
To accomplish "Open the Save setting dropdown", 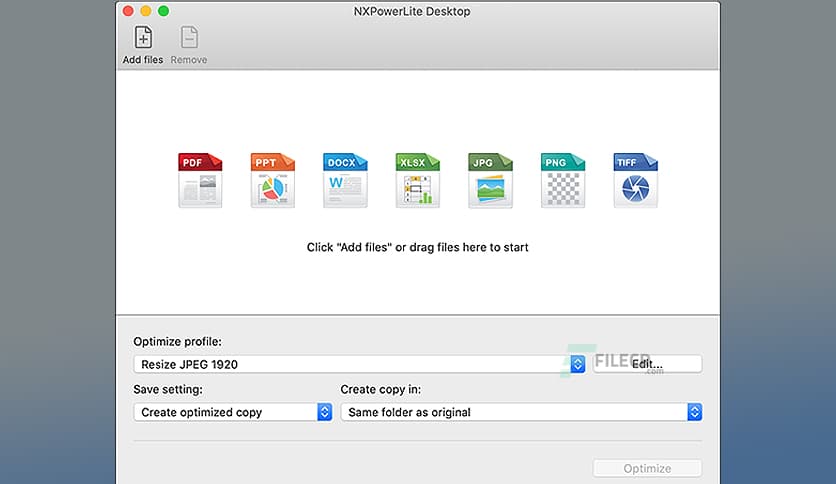I will click(233, 412).
